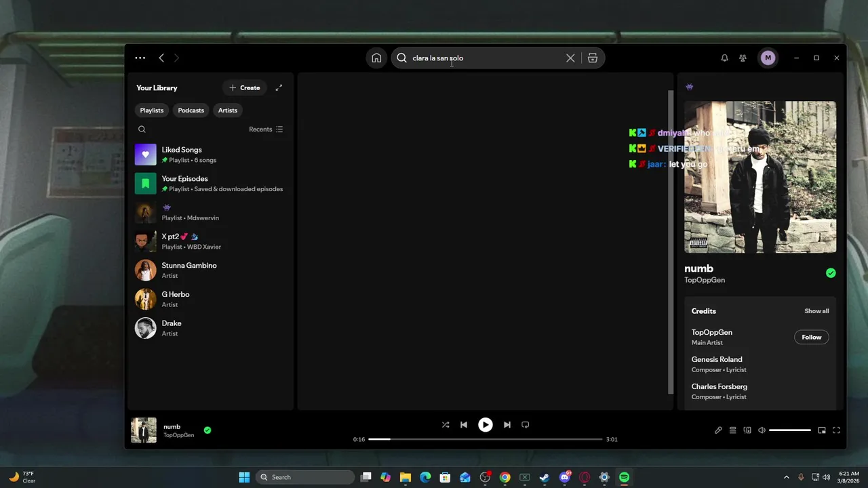The height and width of the screenshot is (488, 868).
Task: Clear the search text with the X
Action: click(570, 58)
